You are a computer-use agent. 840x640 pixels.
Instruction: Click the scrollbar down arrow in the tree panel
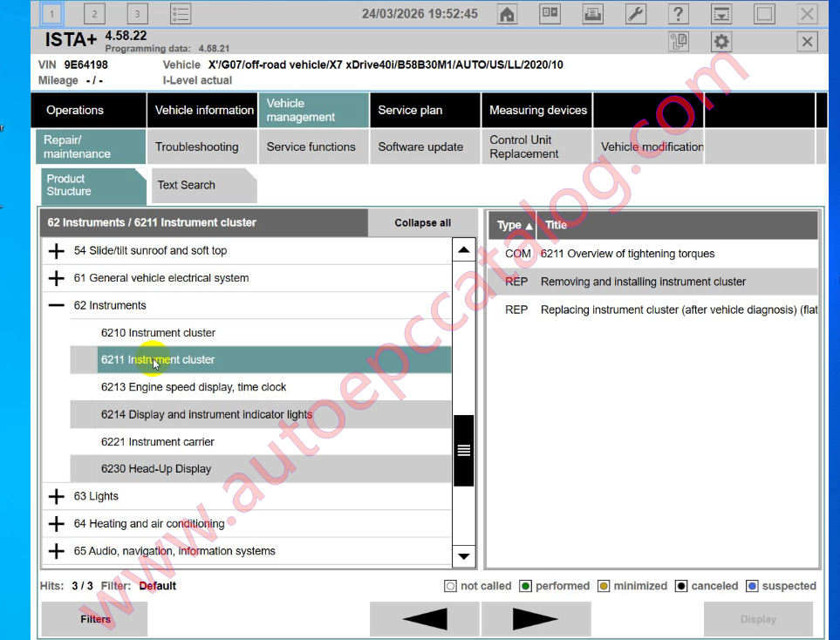point(463,556)
